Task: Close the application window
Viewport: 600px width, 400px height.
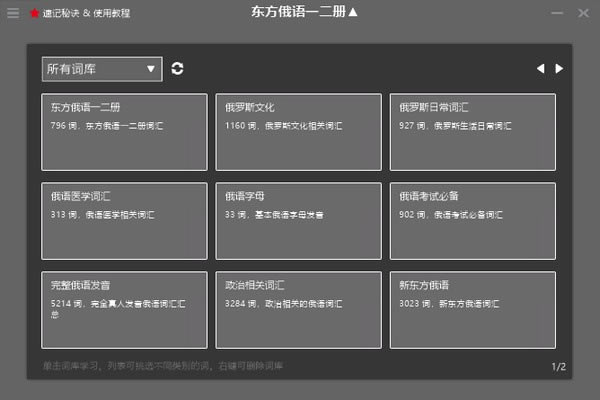Action: coord(583,13)
